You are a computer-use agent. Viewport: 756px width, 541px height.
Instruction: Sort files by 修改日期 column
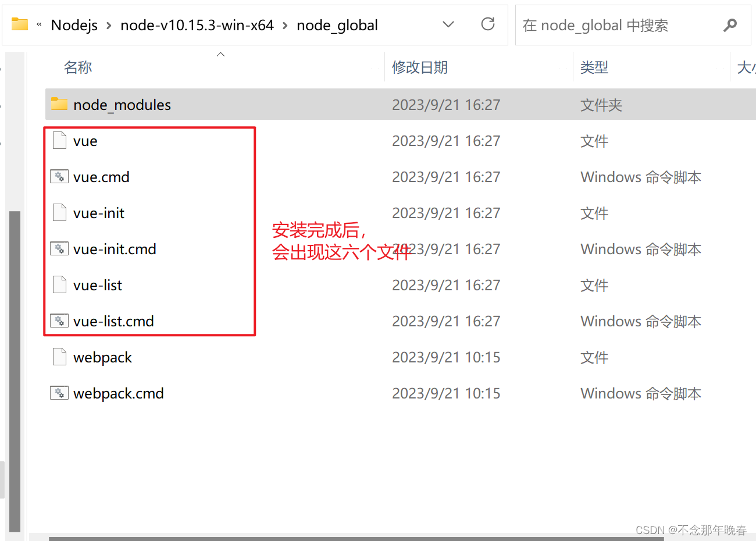point(420,67)
